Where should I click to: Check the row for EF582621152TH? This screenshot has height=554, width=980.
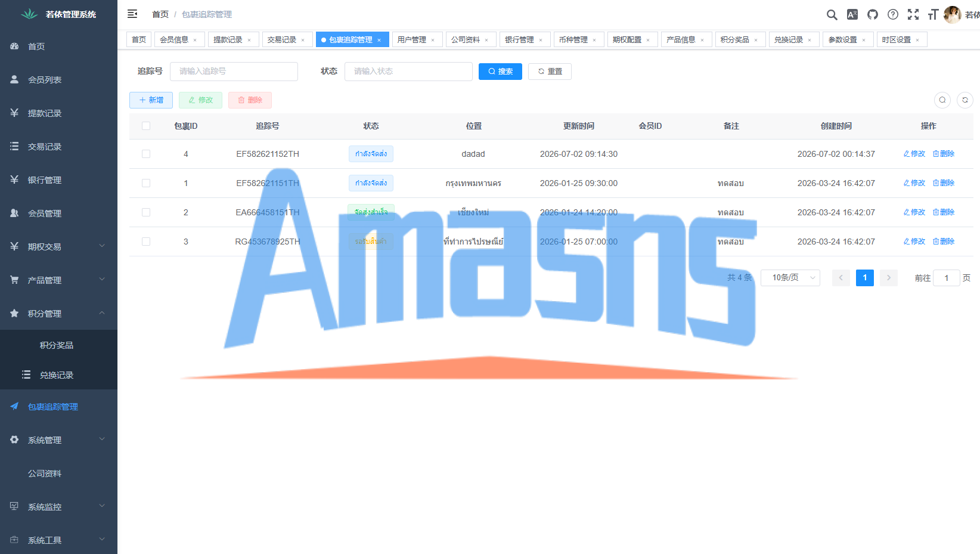pyautogui.click(x=146, y=154)
